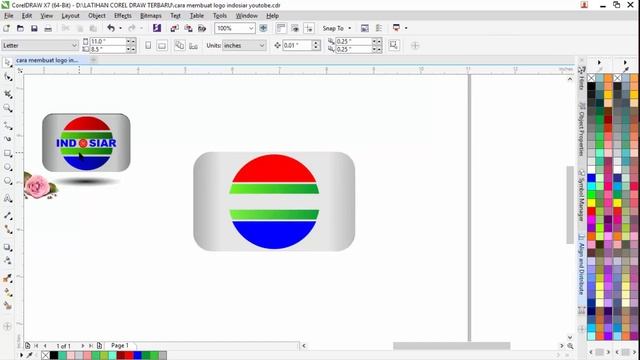Image resolution: width=640 pixels, height=360 pixels.
Task: Pick the red swatch in document palette
Action: pyautogui.click(x=129, y=356)
